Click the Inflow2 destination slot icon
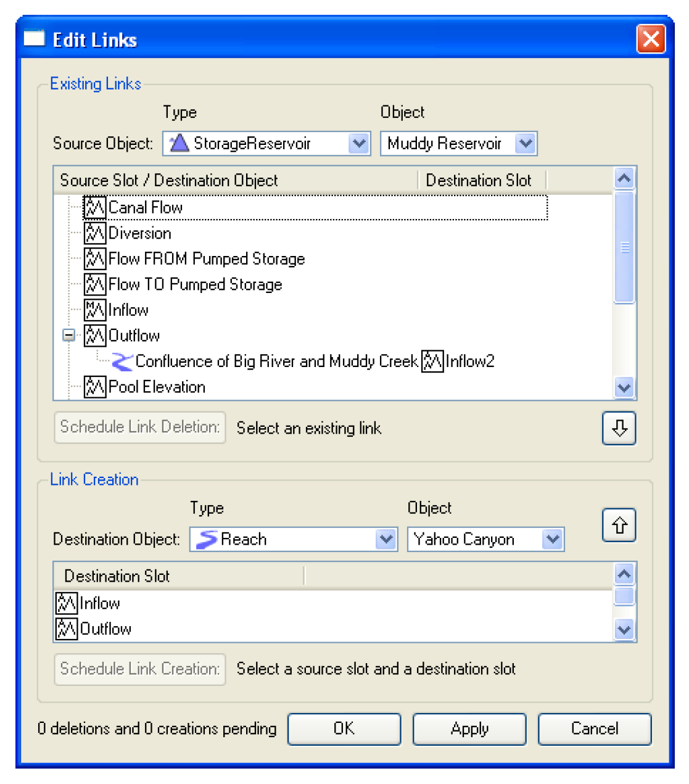 [432, 361]
